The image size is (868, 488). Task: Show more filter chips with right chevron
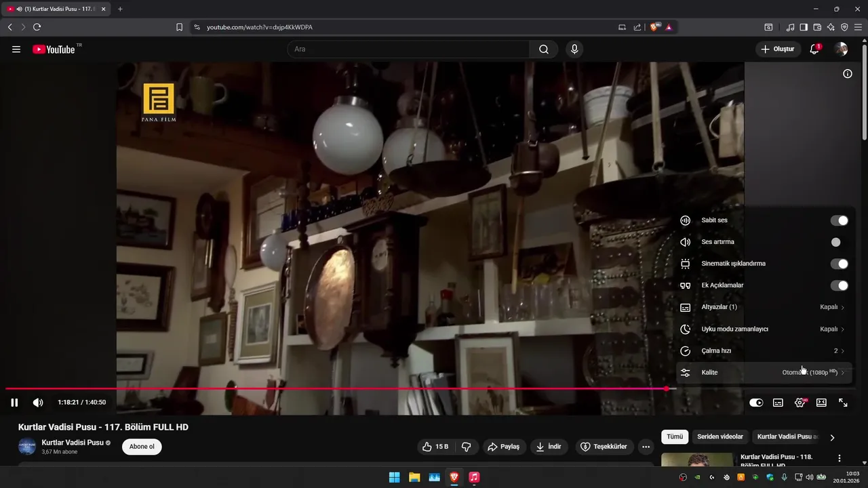[832, 437]
